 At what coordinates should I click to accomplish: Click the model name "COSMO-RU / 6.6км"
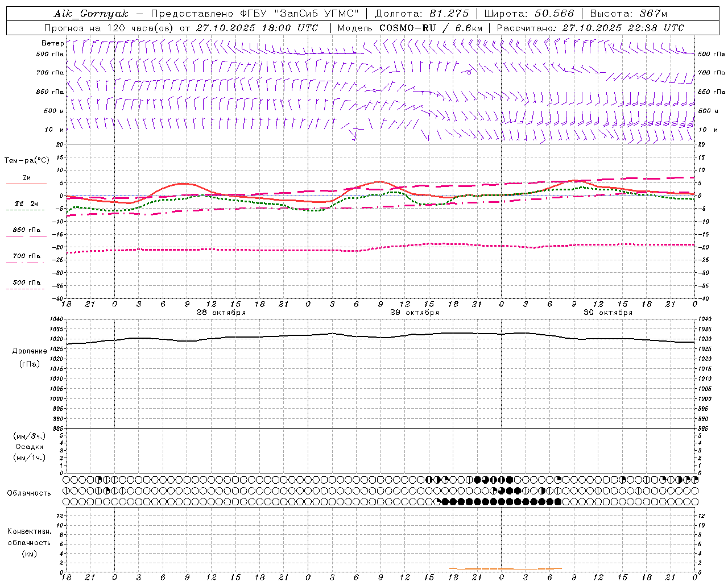point(431,28)
